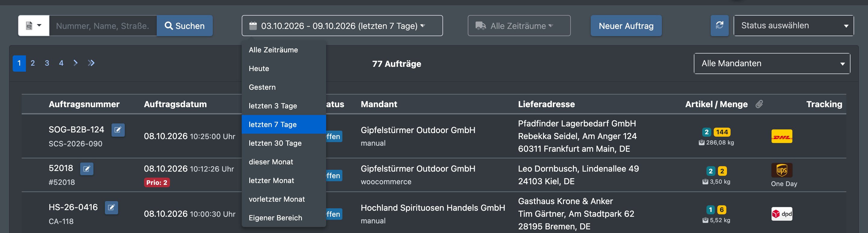Click the DHL carrier logo
Screen dimensions: 868x233
coord(782,136)
